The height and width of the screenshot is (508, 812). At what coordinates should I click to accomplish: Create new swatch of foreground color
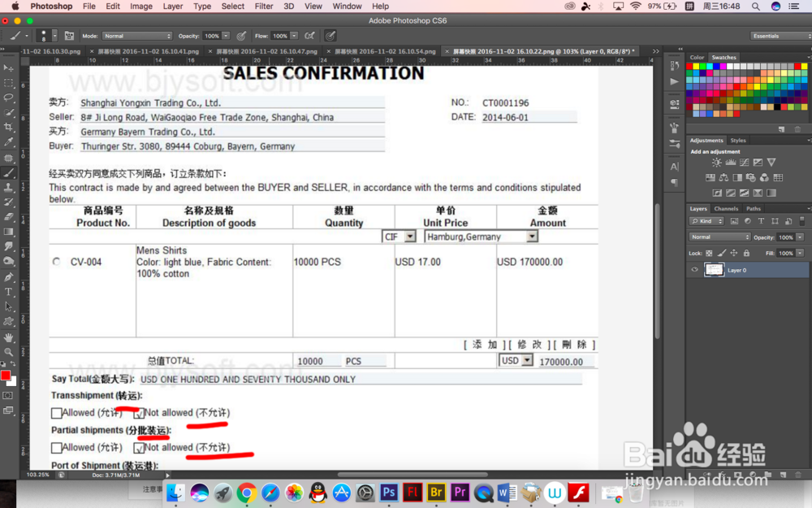[x=781, y=129]
